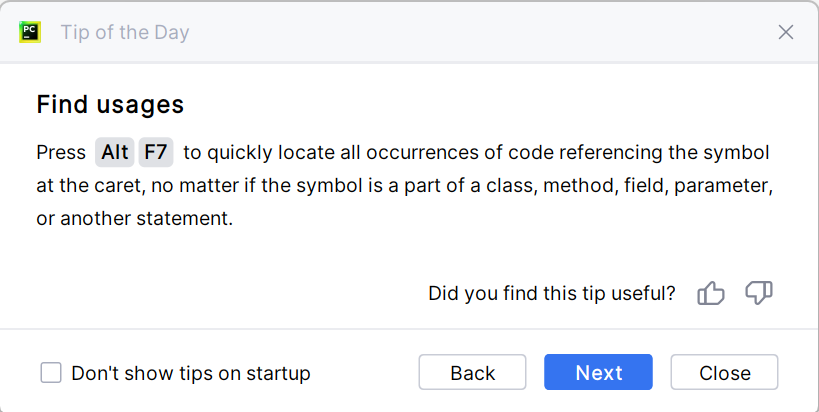Close the dialog using the X icon
This screenshot has width=819, height=412.
pos(786,32)
